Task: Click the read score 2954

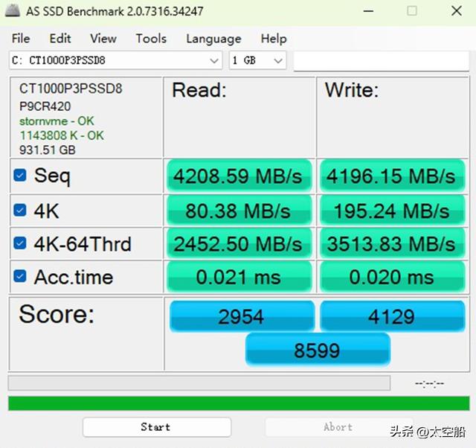Action: tap(242, 316)
